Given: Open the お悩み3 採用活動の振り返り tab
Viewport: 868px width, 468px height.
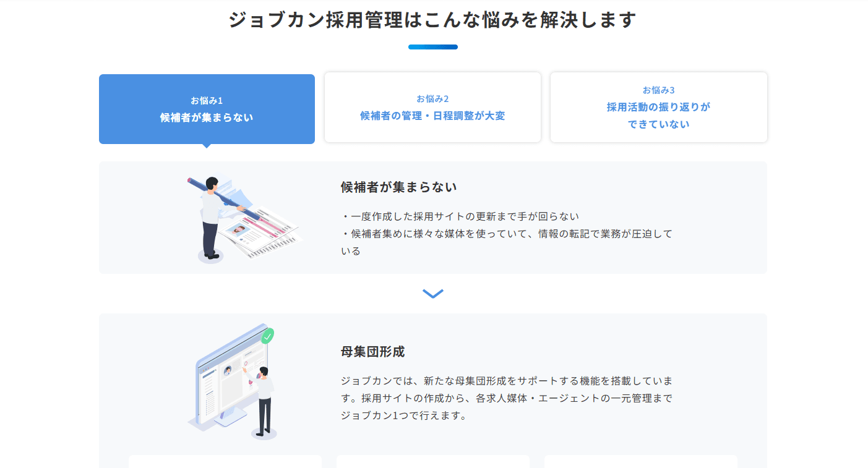Looking at the screenshot, I should tap(658, 108).
